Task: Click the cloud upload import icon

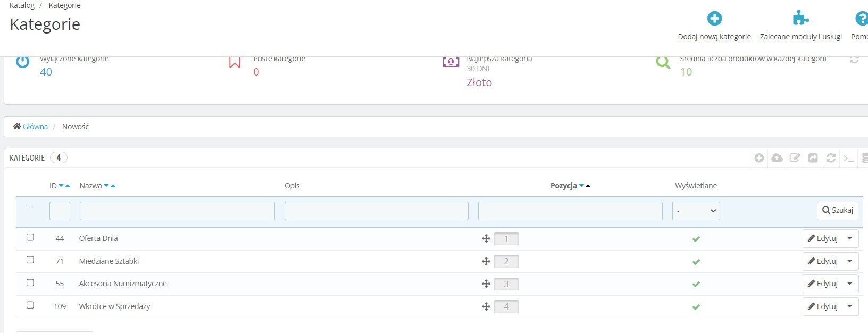Action: tap(777, 158)
